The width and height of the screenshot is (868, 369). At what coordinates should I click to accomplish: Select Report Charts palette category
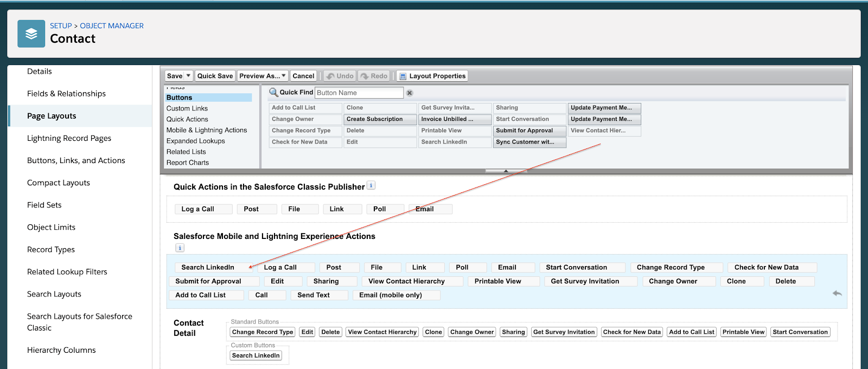(188, 163)
